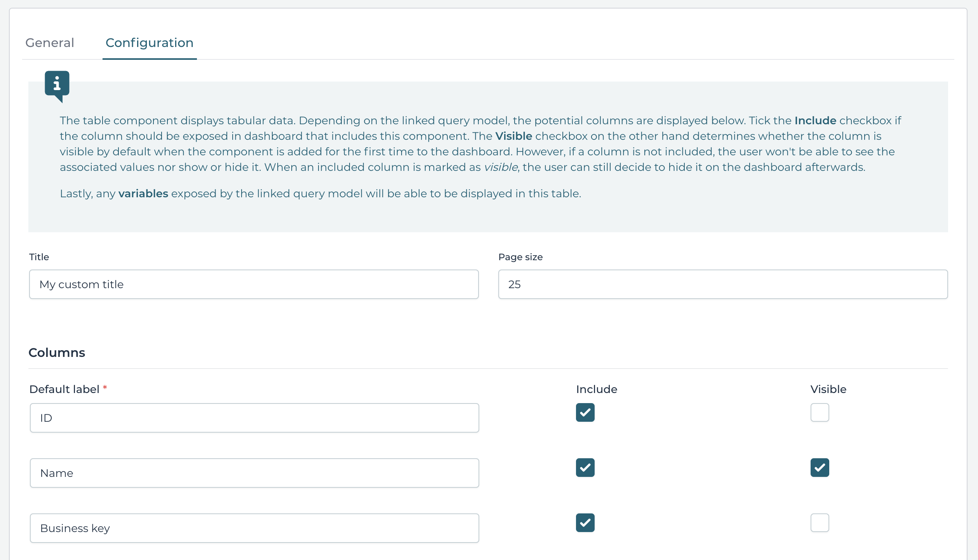The height and width of the screenshot is (560, 978).
Task: Select the Page size input field
Action: pyautogui.click(x=722, y=284)
